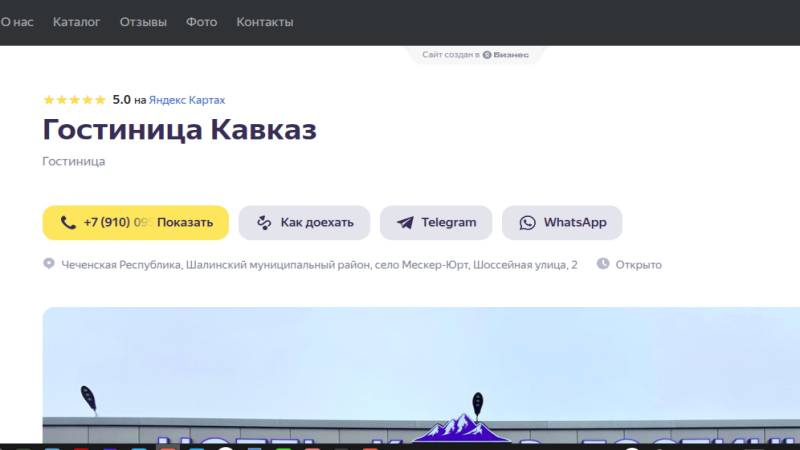The height and width of the screenshot is (450, 800).
Task: Navigate to Контакты in the top menu
Action: 265,22
